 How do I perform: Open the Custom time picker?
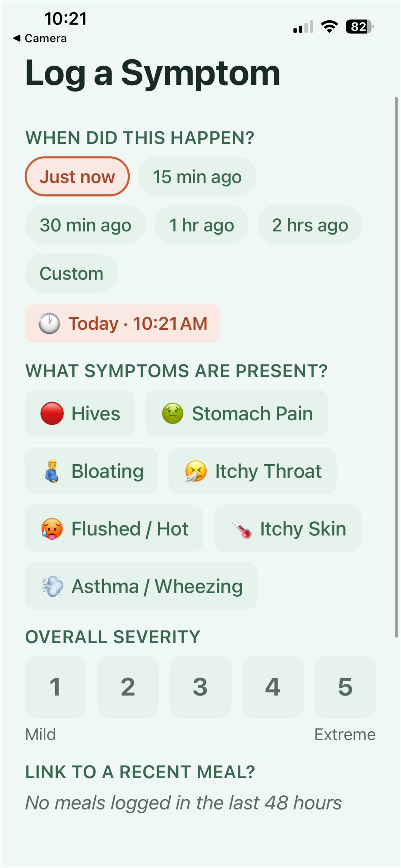click(72, 273)
